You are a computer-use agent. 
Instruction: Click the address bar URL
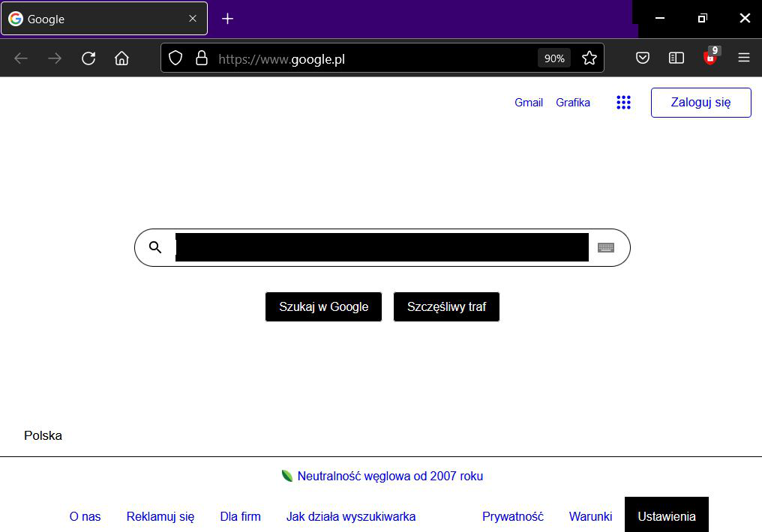pos(281,58)
